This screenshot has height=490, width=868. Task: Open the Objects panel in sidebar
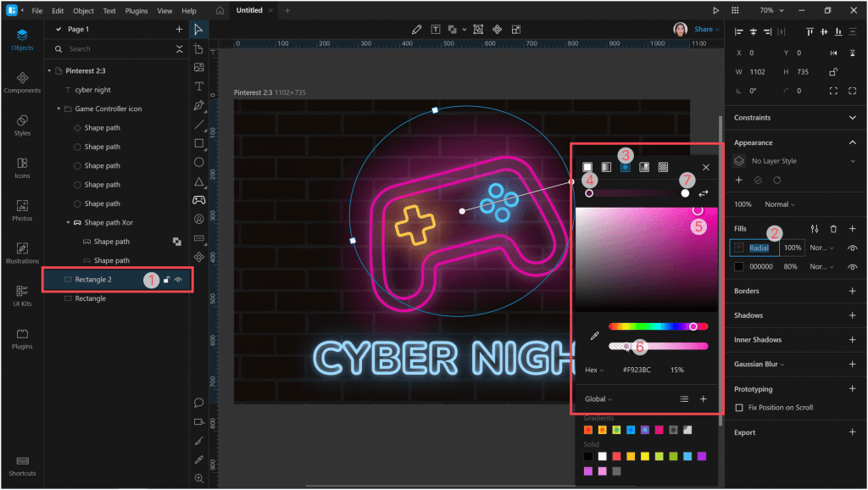(22, 40)
